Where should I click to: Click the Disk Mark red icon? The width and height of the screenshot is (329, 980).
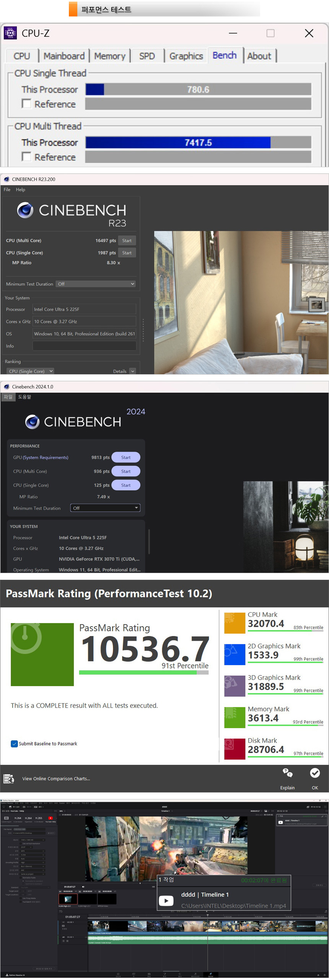coord(235,749)
